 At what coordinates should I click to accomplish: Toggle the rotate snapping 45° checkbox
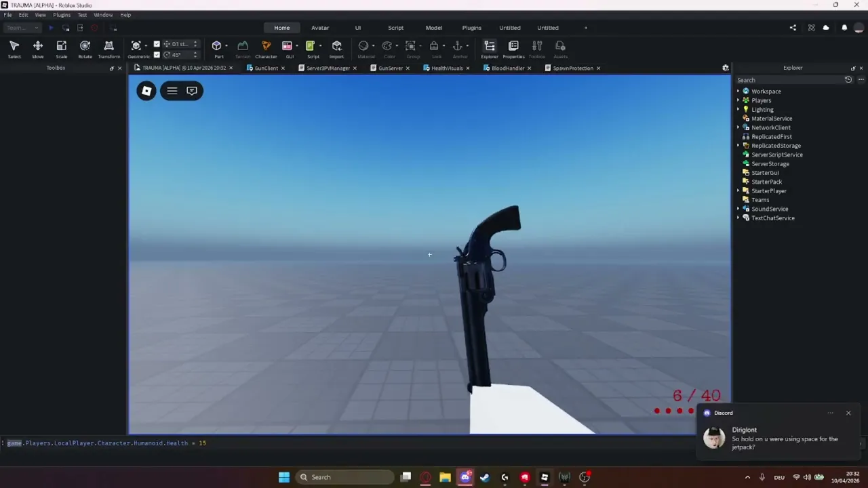[157, 55]
